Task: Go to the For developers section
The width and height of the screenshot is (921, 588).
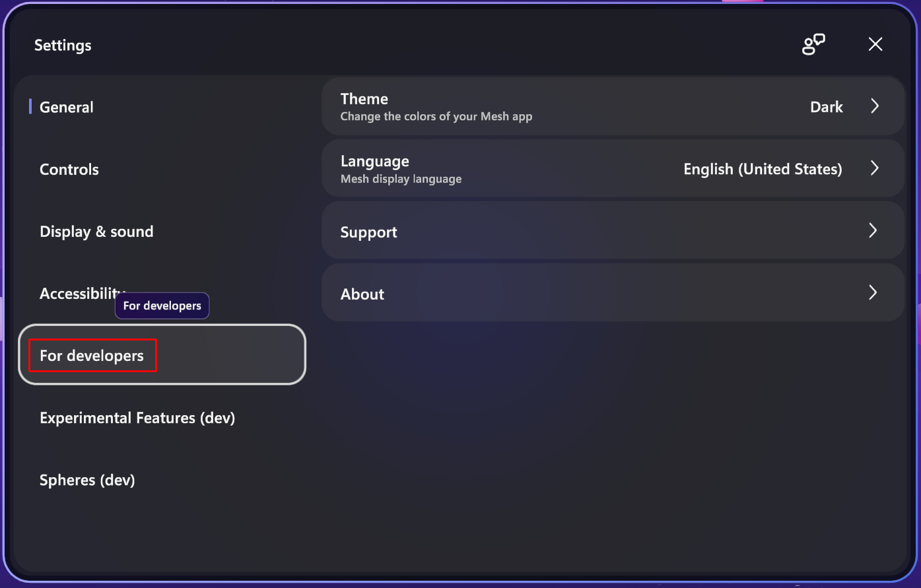Action: point(162,354)
